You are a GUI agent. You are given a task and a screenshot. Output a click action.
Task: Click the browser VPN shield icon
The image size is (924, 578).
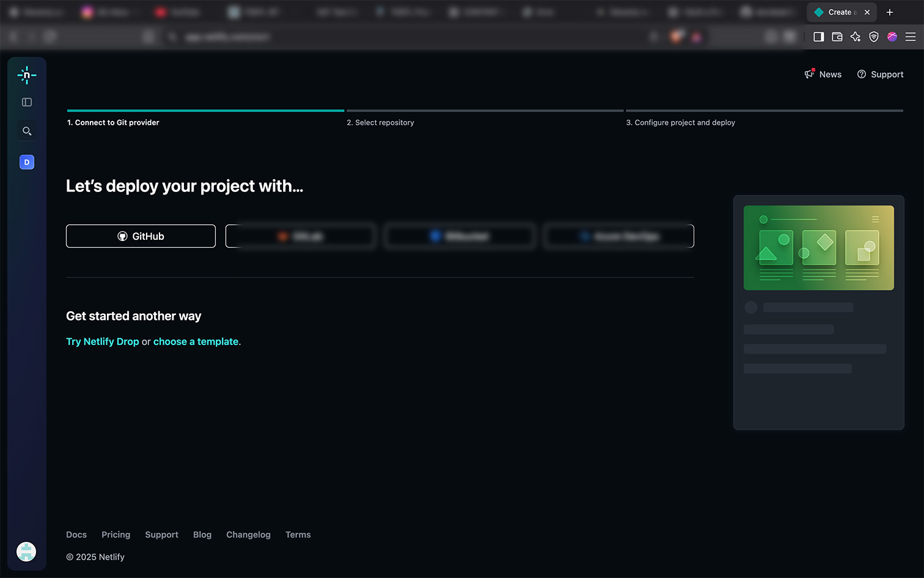(x=874, y=37)
